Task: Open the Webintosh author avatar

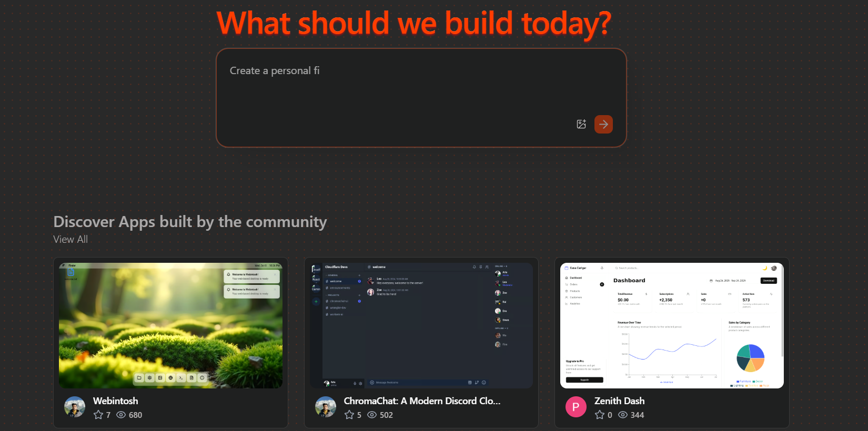Action: point(75,407)
